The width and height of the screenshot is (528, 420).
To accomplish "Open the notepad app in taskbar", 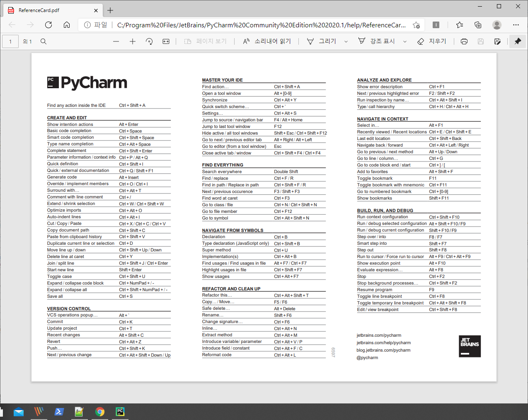I will (x=79, y=412).
